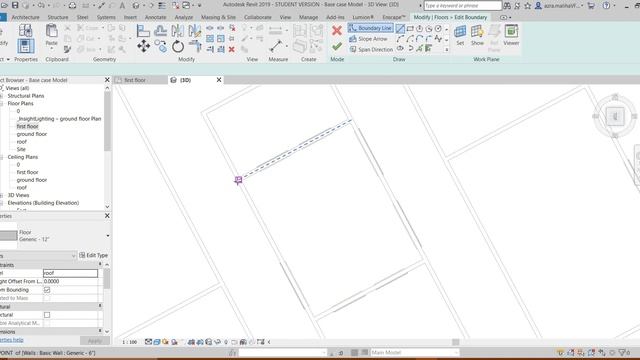Expand the 3D Views tree node
This screenshot has height=360, width=640.
[x=2, y=196]
